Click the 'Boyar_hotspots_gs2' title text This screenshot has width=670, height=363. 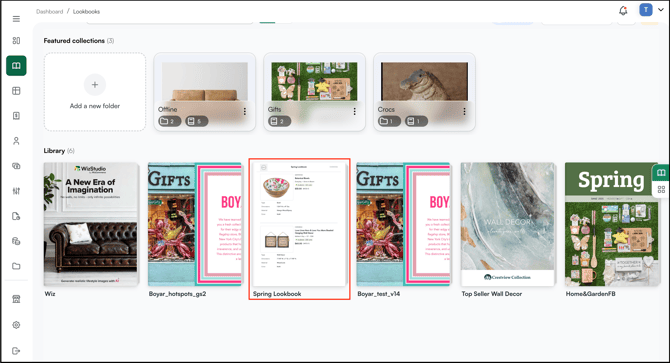tap(177, 294)
